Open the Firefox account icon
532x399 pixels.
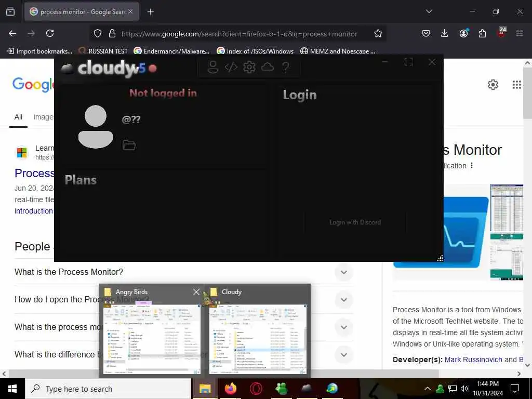click(x=463, y=33)
